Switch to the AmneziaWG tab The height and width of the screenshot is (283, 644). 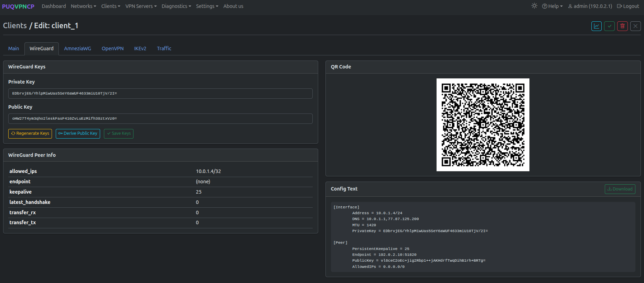click(x=78, y=48)
